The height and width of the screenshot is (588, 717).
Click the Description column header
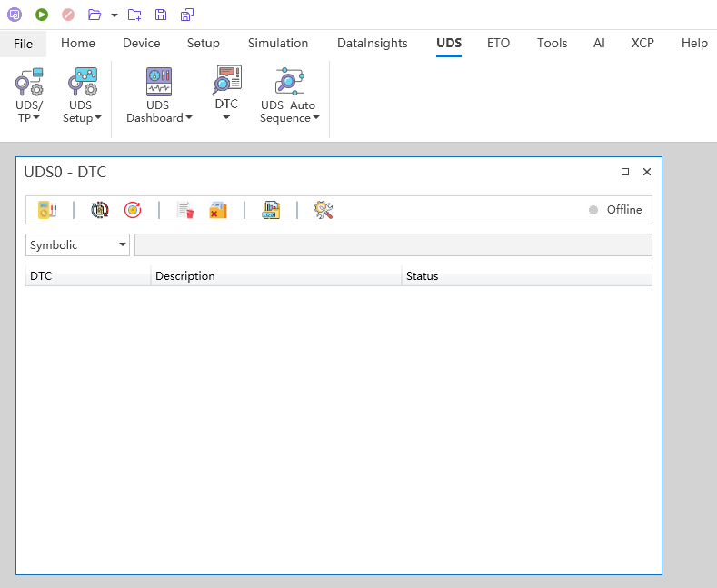coord(276,276)
